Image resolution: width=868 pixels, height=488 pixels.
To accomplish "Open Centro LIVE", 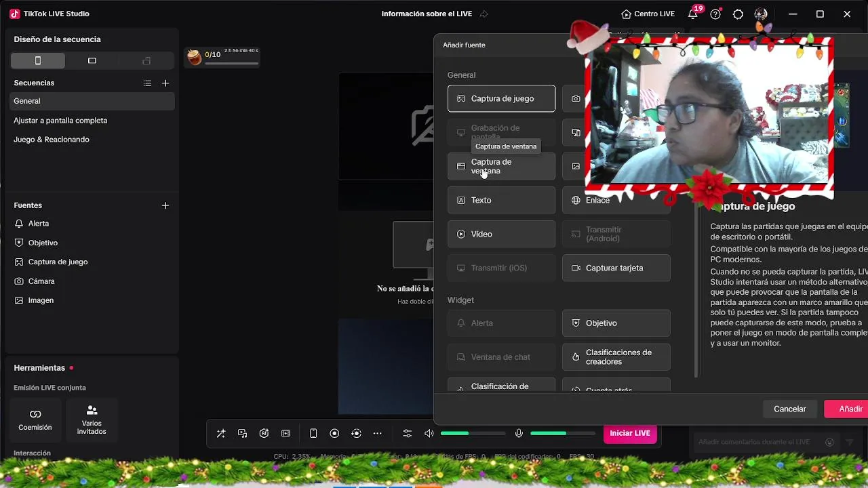I will [x=648, y=14].
